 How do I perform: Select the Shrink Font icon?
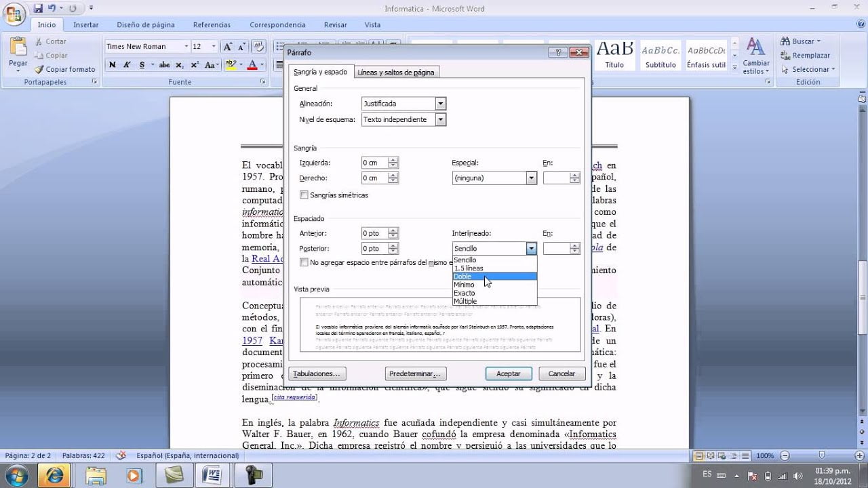241,46
